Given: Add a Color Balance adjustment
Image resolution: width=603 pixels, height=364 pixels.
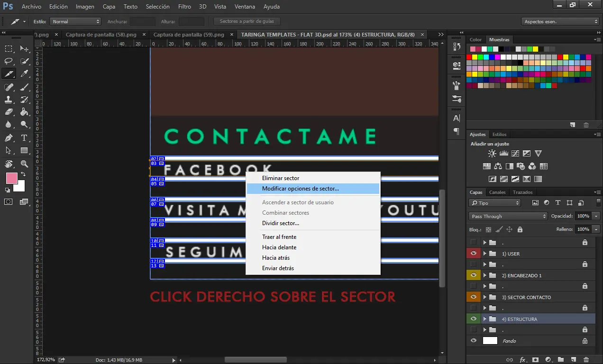Looking at the screenshot, I should pyautogui.click(x=498, y=166).
